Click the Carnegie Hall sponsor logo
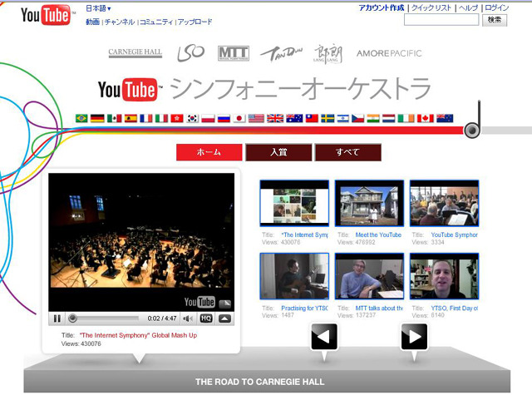 tap(135, 52)
